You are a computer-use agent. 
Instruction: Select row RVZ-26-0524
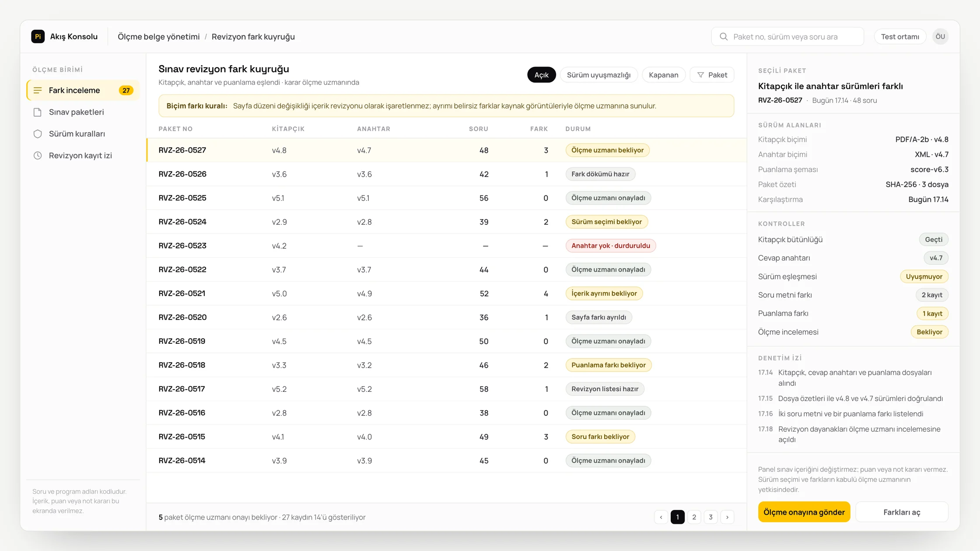point(446,222)
